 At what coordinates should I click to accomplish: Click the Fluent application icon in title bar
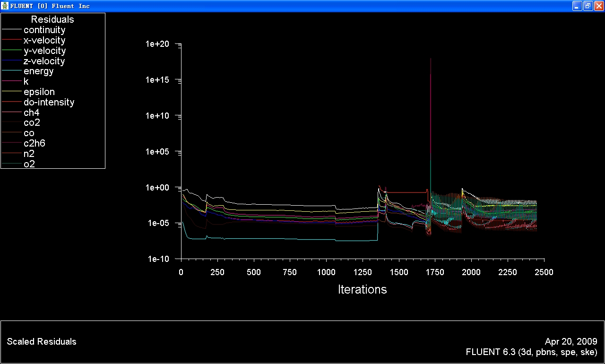click(5, 6)
